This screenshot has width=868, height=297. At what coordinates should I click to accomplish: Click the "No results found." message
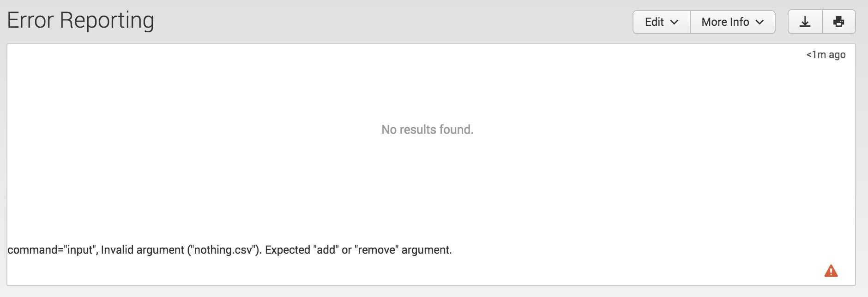427,130
